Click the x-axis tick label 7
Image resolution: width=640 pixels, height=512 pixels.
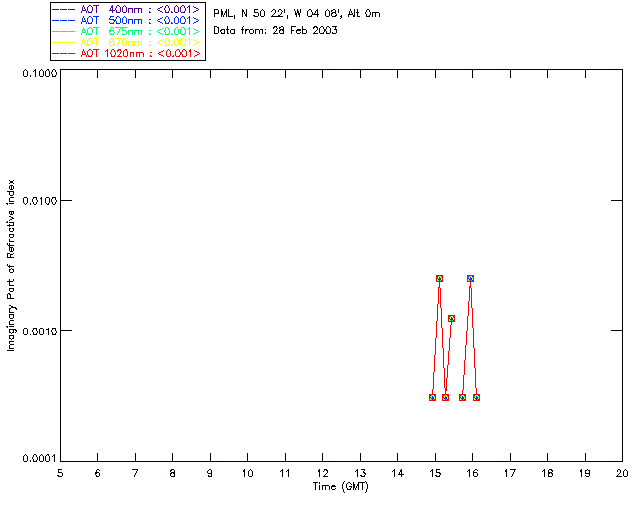pyautogui.click(x=135, y=473)
